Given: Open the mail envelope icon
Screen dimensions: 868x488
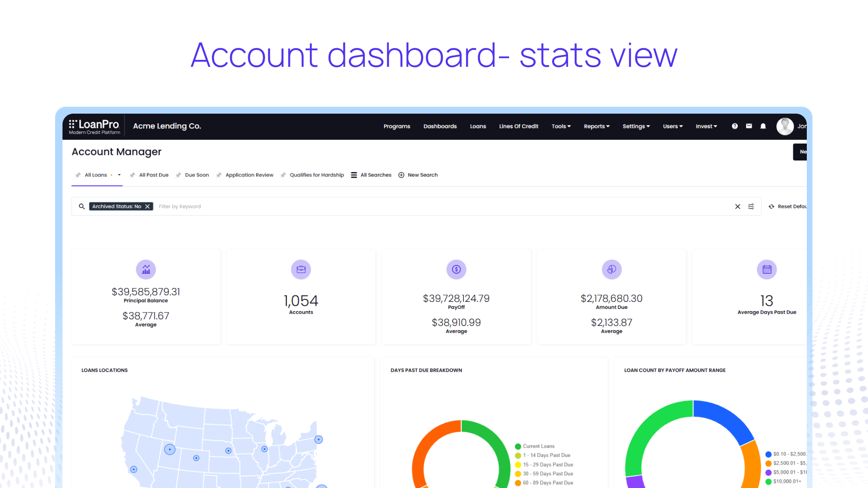Looking at the screenshot, I should (x=749, y=126).
